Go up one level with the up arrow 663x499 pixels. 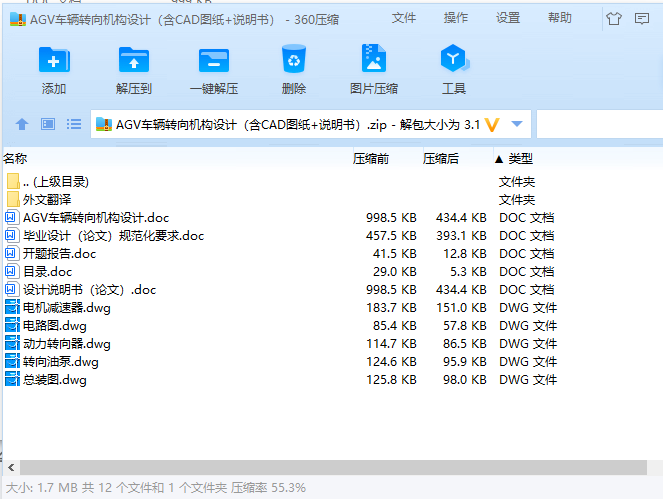(22, 124)
